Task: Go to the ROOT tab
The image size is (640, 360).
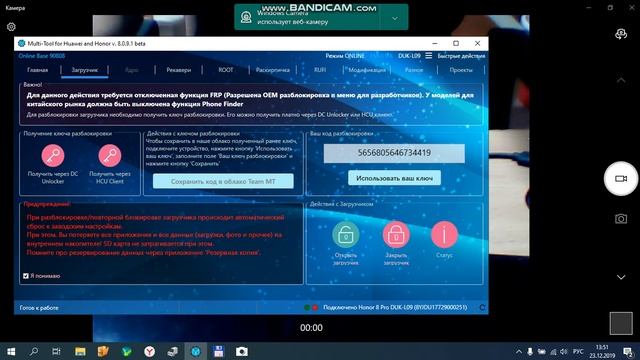Action: [x=225, y=70]
